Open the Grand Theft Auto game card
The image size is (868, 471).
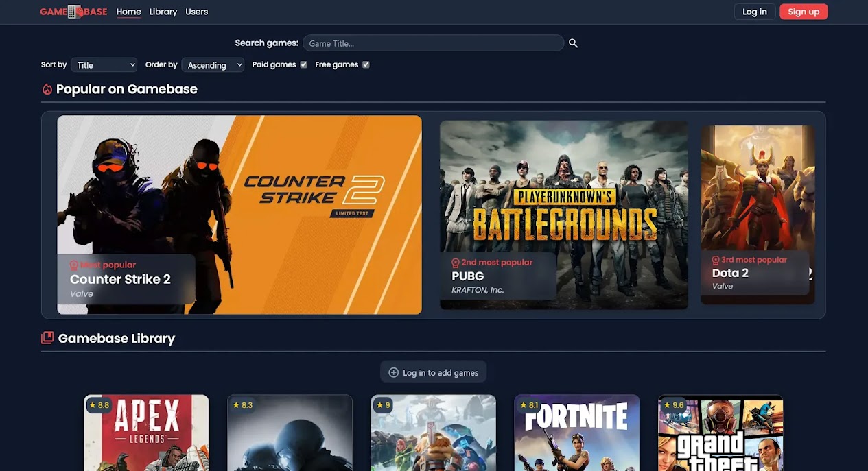[x=720, y=433]
